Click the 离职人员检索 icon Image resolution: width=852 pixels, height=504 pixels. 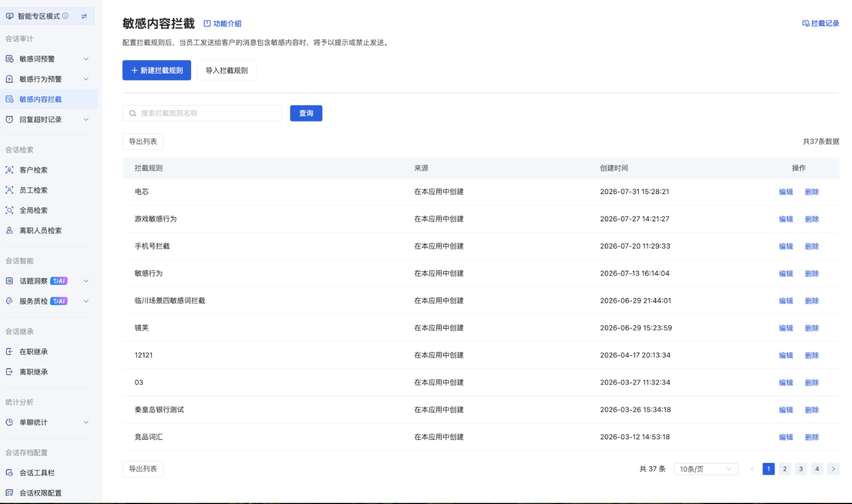[x=9, y=230]
